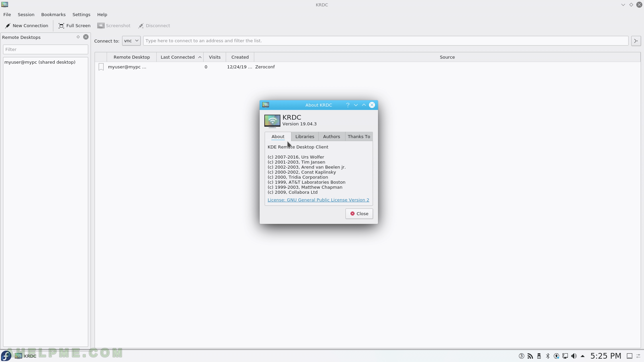Open the software updates tray icon
The image size is (644, 362).
556,356
